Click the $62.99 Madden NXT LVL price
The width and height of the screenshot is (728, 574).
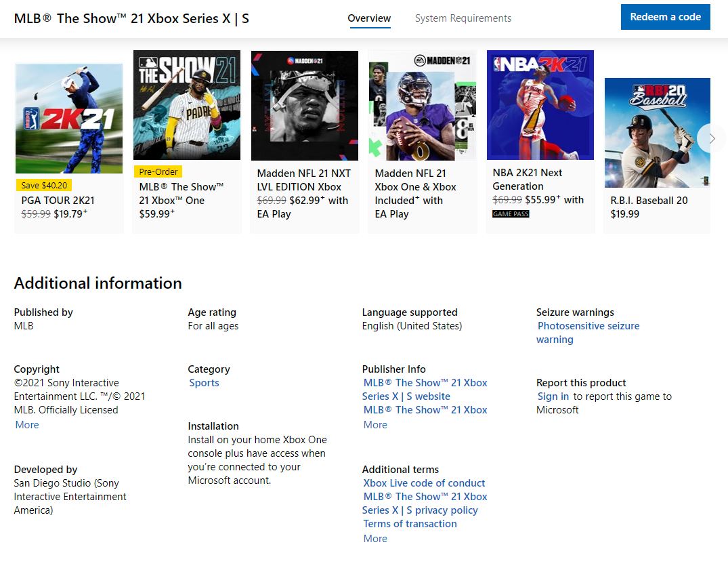307,201
